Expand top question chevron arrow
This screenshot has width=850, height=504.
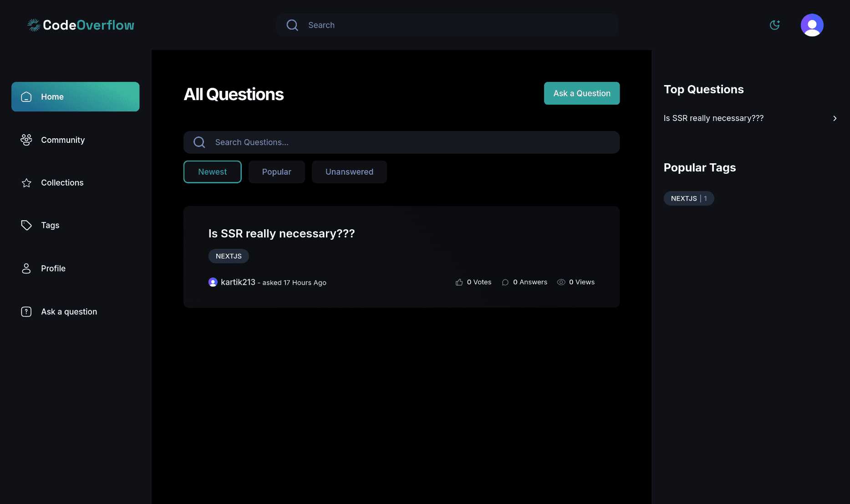pyautogui.click(x=835, y=118)
